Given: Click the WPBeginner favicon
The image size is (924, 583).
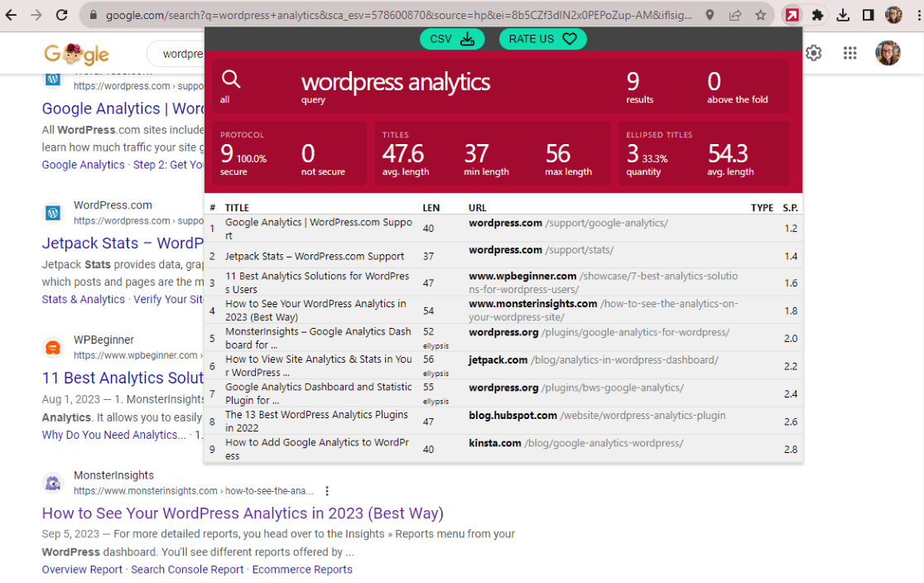Looking at the screenshot, I should pos(52,348).
